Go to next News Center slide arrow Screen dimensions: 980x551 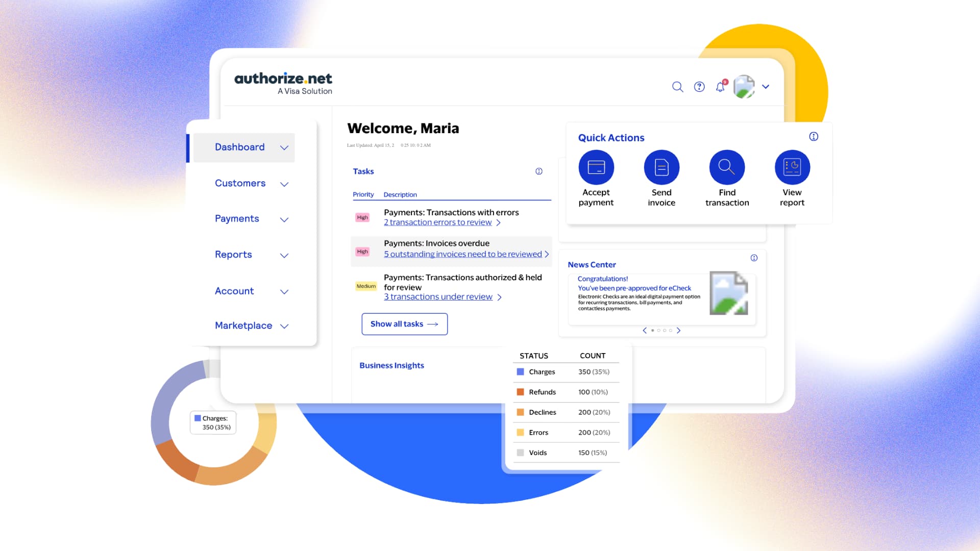coord(678,331)
